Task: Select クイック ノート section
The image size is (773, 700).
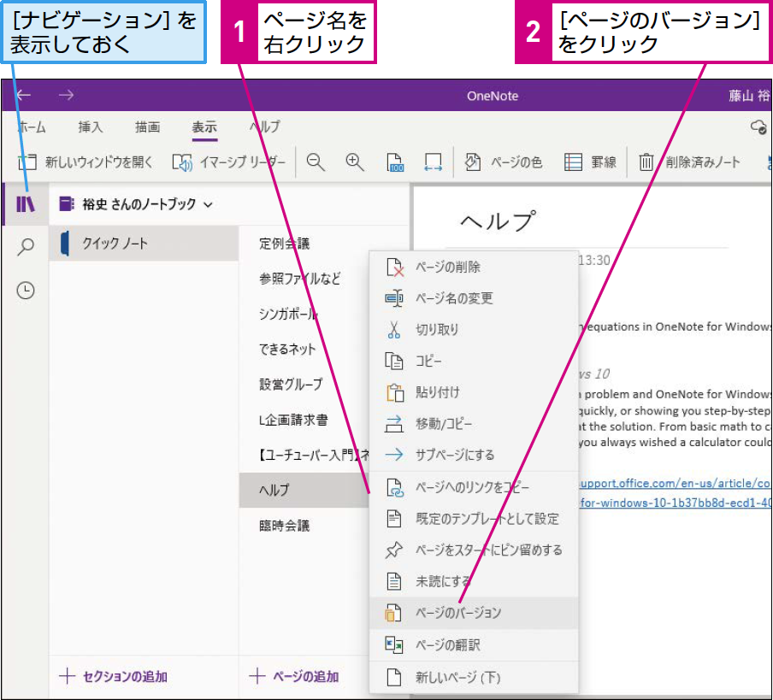Action: pyautogui.click(x=144, y=244)
